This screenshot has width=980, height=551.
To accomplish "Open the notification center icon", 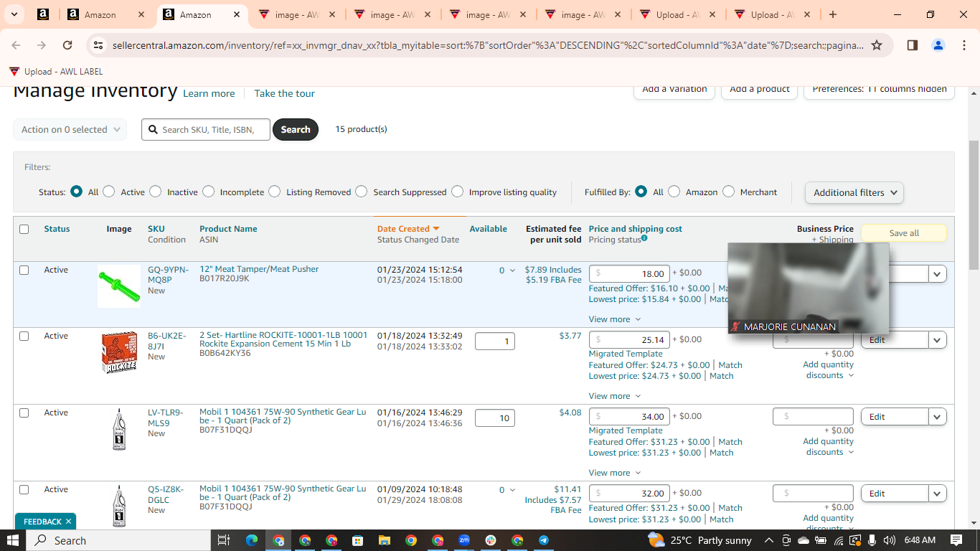I will pyautogui.click(x=956, y=540).
